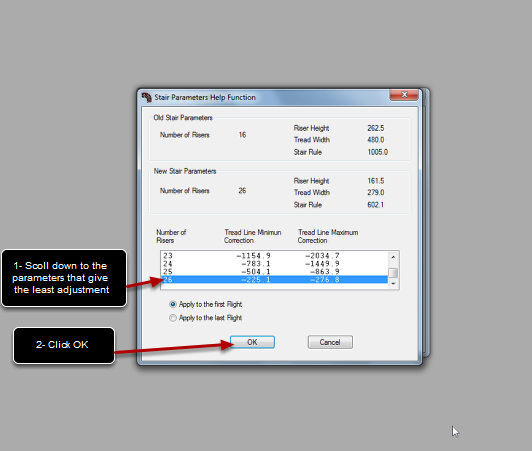The height and width of the screenshot is (451, 532).
Task: Select the row with 26 risers
Action: pos(274,280)
